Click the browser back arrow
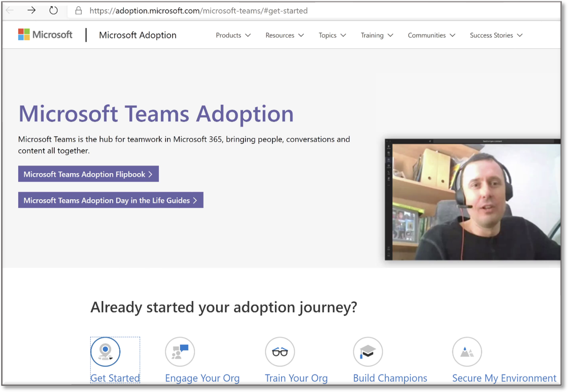Screen dimensions: 568x392 10,10
